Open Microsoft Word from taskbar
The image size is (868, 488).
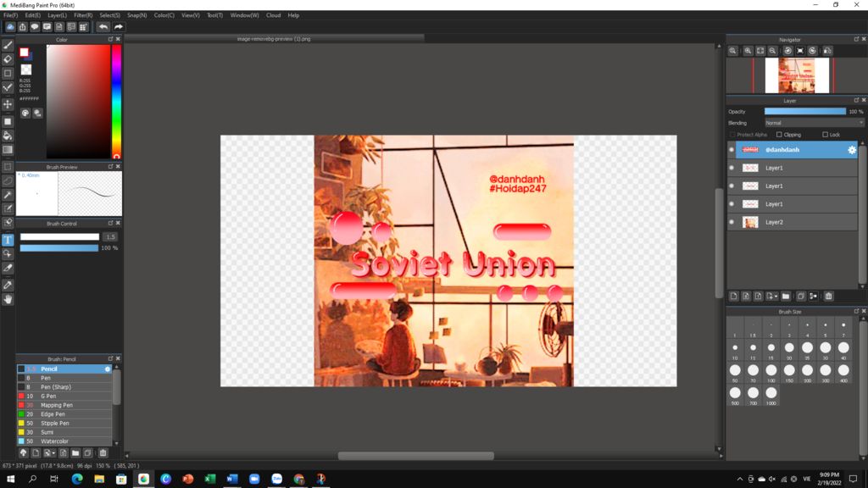coord(232,479)
